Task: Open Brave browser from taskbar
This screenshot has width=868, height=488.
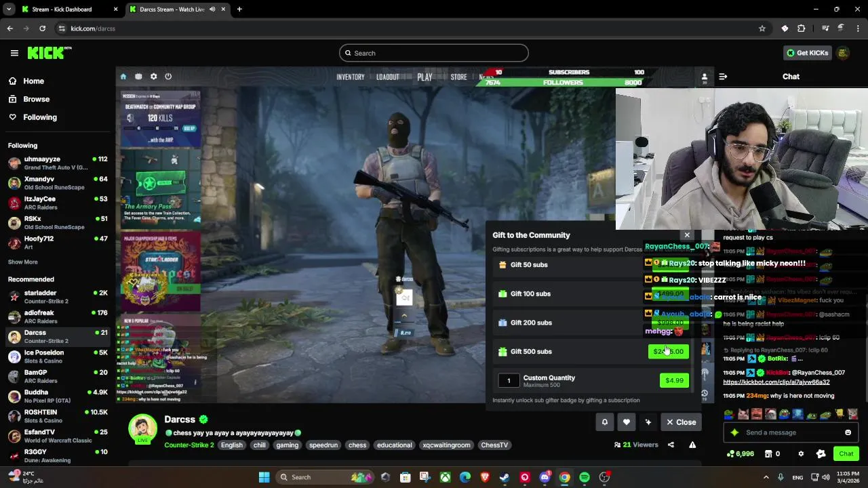Action: tap(485, 477)
